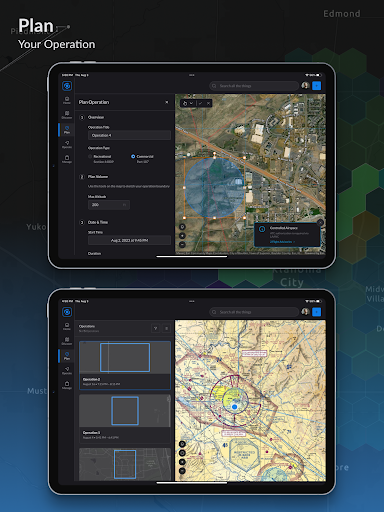The width and height of the screenshot is (384, 512).
Task: Open the sort menu icon beside the filter button
Action: click(166, 328)
